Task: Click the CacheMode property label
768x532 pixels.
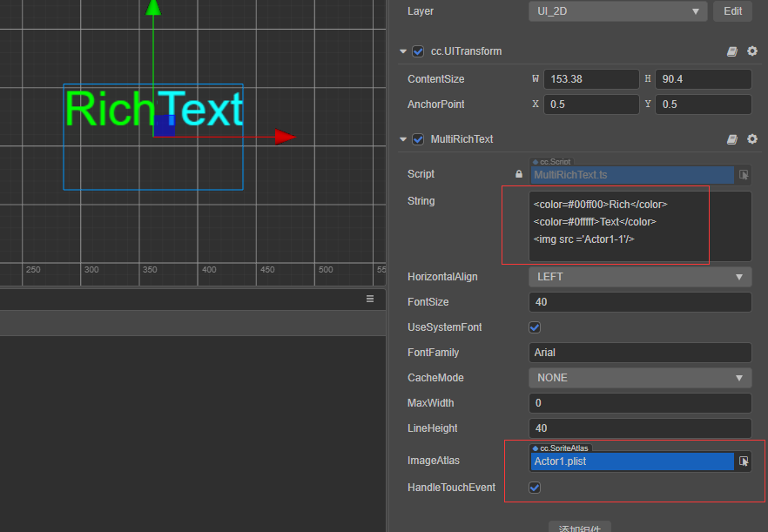Action: 435,378
